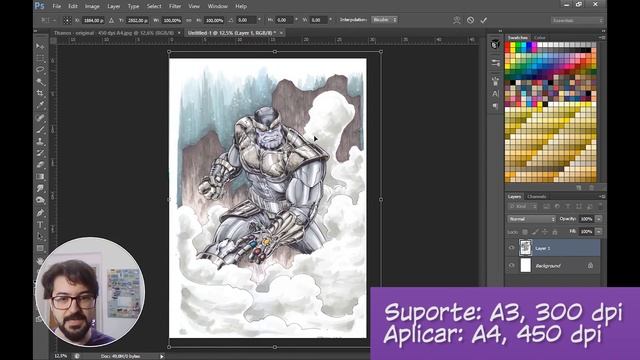Image resolution: width=640 pixels, height=360 pixels.
Task: Select the Brush tool
Action: click(40, 130)
